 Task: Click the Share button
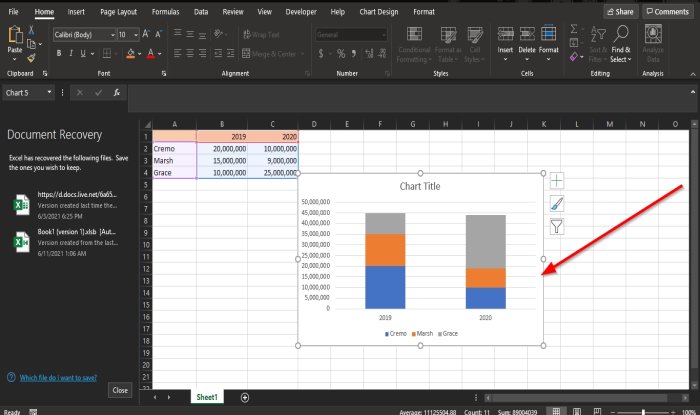click(x=621, y=12)
